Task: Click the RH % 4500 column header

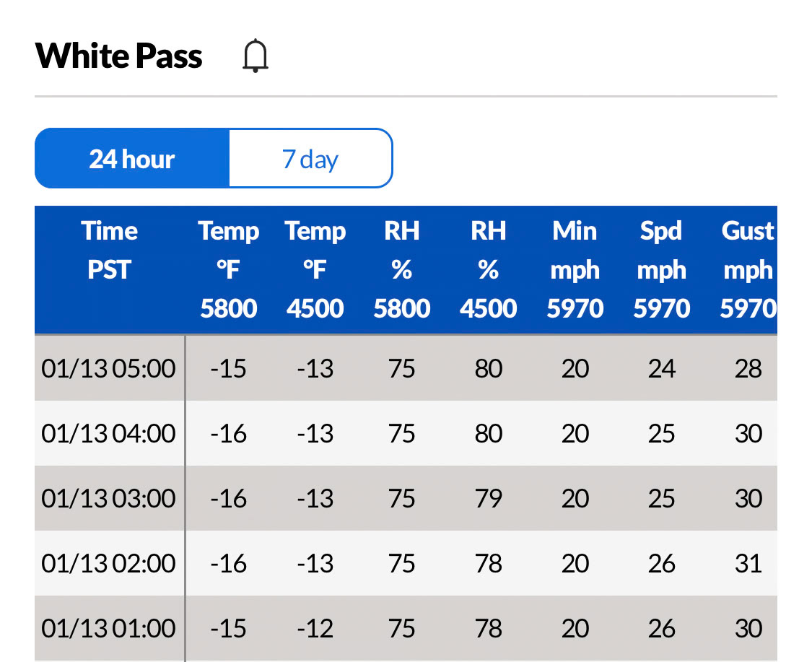Action: coord(489,269)
